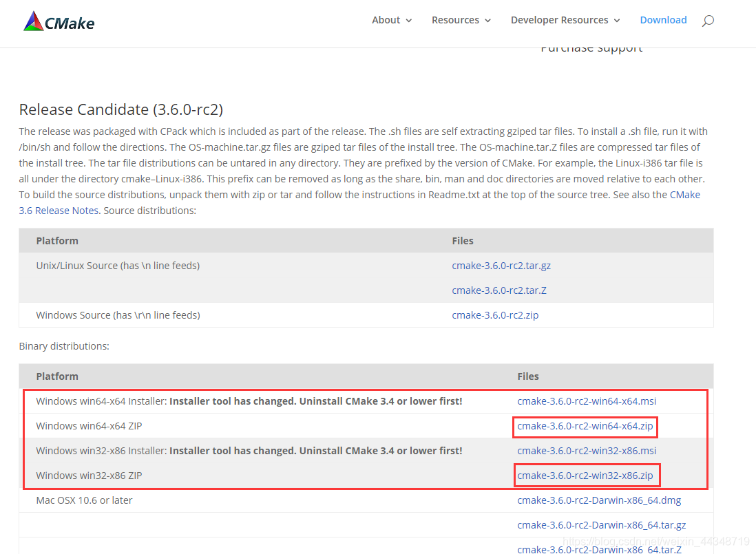Expand the Resources dropdown chevron
This screenshot has width=756, height=554.
point(486,21)
